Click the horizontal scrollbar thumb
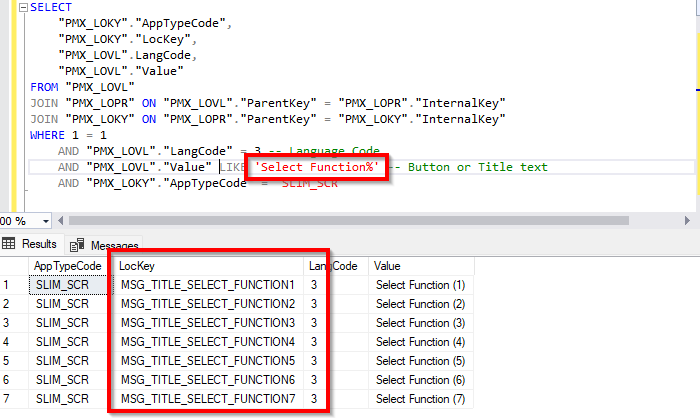The height and width of the screenshot is (418, 700). point(349,221)
